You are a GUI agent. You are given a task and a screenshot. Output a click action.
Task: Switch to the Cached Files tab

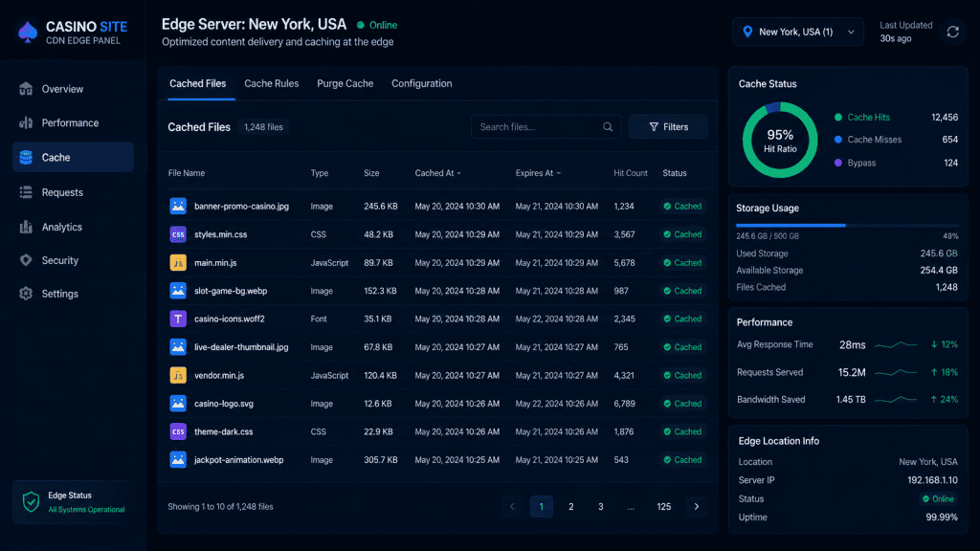[197, 84]
